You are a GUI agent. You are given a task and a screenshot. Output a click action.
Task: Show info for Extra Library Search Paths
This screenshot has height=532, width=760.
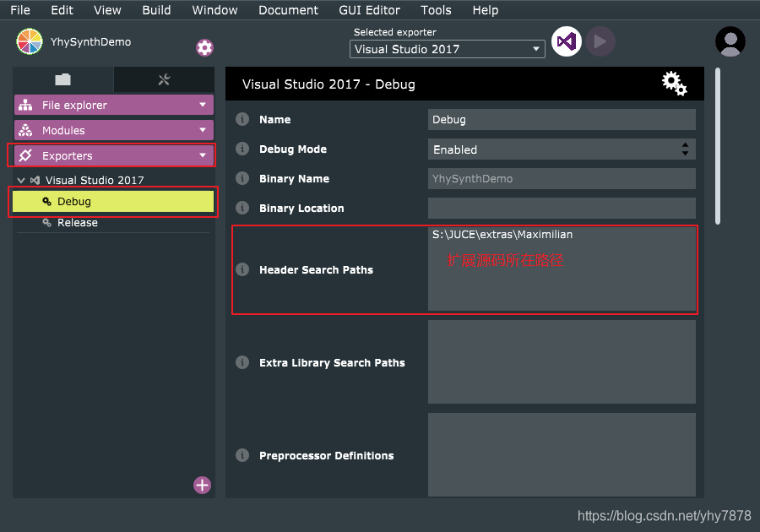point(242,362)
